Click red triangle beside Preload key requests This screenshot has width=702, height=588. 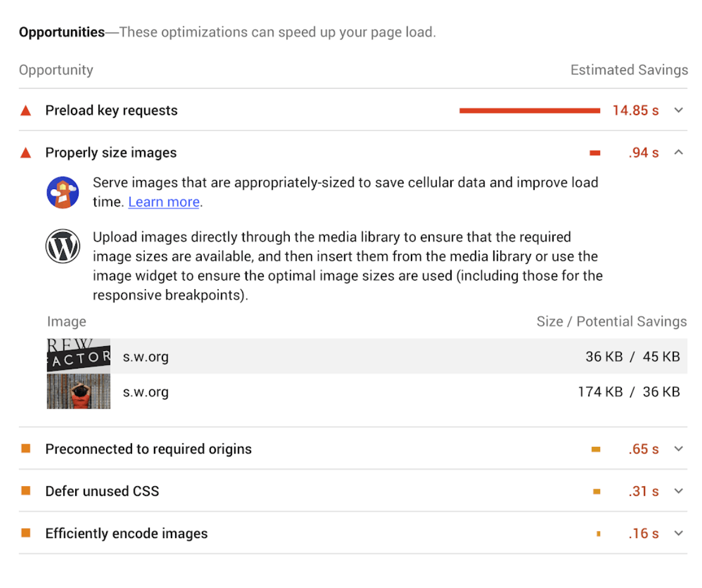click(x=25, y=110)
